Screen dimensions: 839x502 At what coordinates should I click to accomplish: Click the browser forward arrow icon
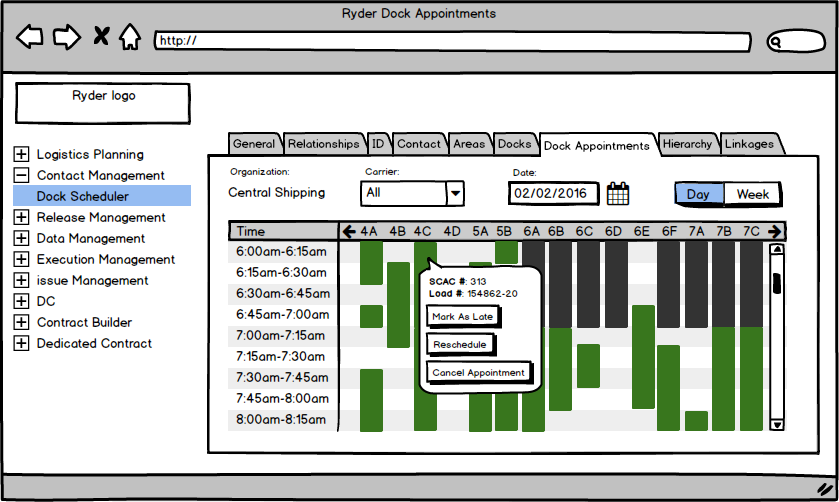[66, 38]
